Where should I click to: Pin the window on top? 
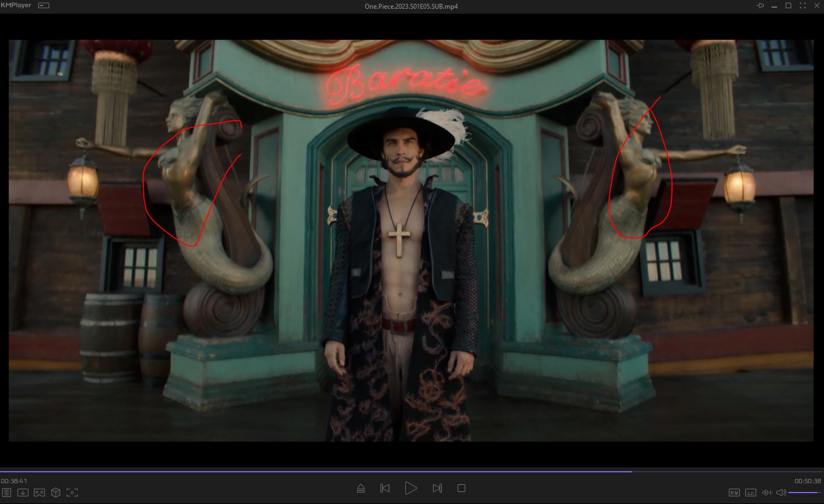coord(760,5)
